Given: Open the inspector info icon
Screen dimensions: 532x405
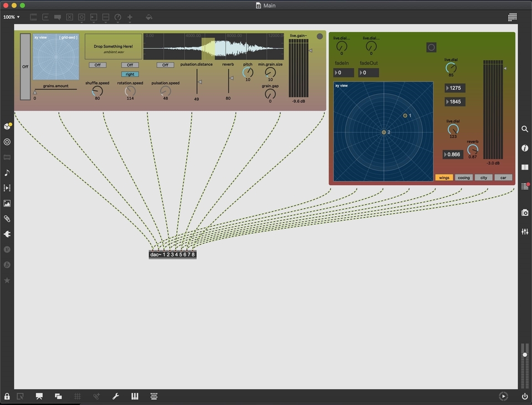Looking at the screenshot, I should (x=525, y=148).
